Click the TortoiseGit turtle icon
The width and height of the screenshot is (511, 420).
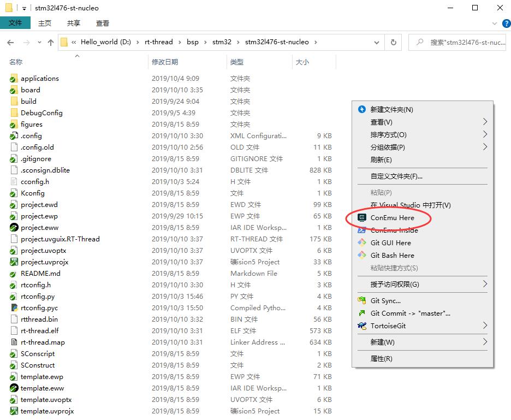coord(361,326)
